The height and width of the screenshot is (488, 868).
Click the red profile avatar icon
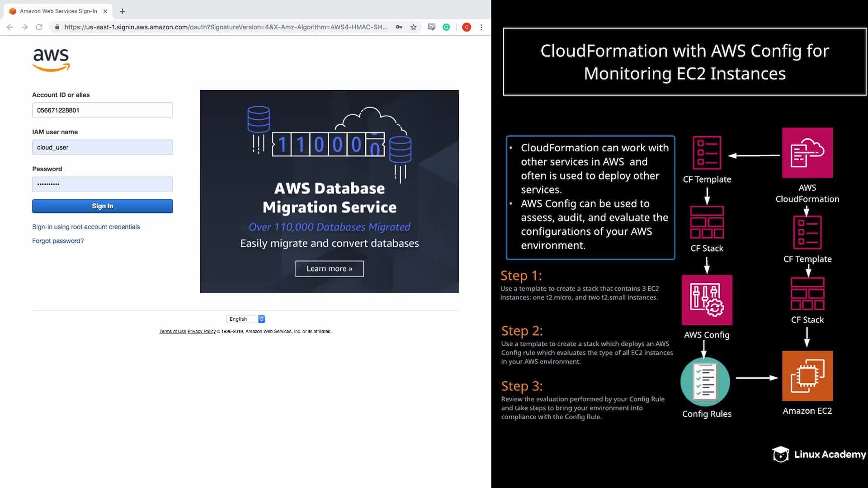(467, 27)
